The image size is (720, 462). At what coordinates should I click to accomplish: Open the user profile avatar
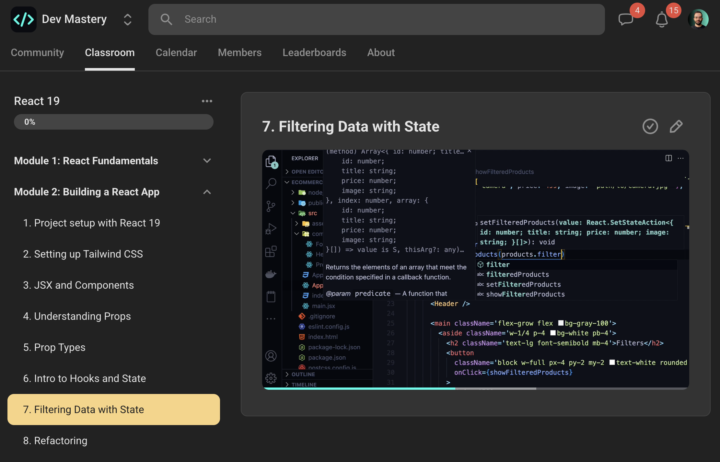pyautogui.click(x=698, y=19)
